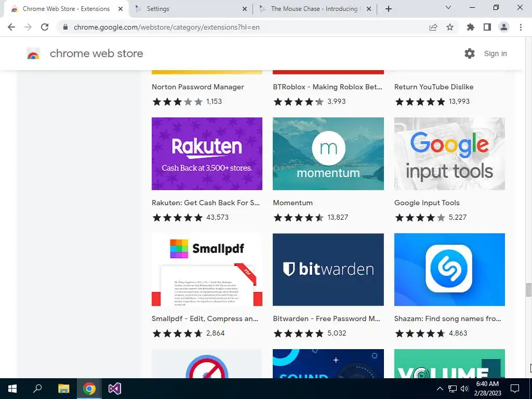The image size is (532, 399).
Task: Open the Windows Start menu
Action: (12, 389)
